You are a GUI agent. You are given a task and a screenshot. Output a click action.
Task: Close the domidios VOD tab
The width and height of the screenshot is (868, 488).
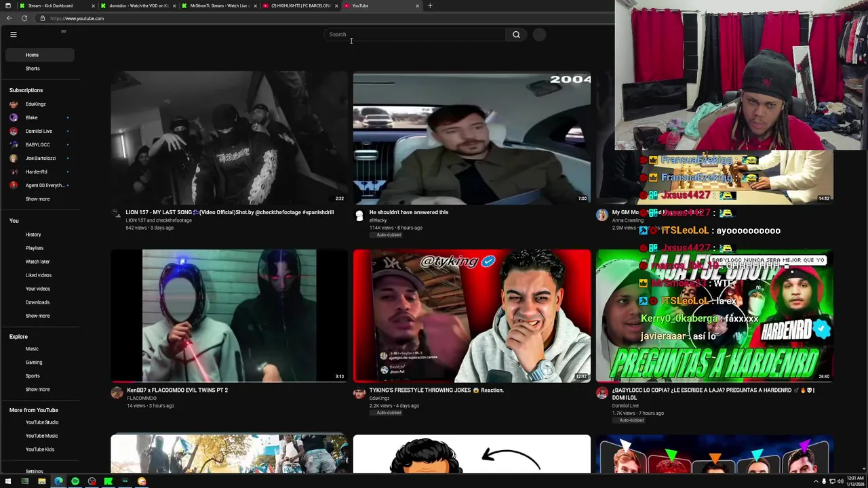point(174,5)
